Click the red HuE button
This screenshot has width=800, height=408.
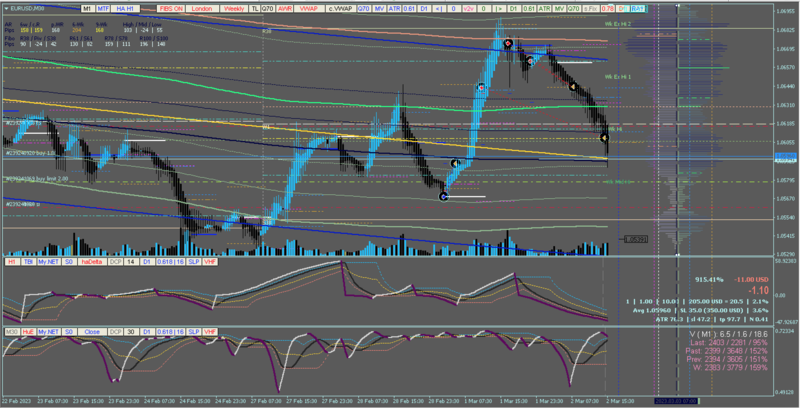[x=28, y=332]
